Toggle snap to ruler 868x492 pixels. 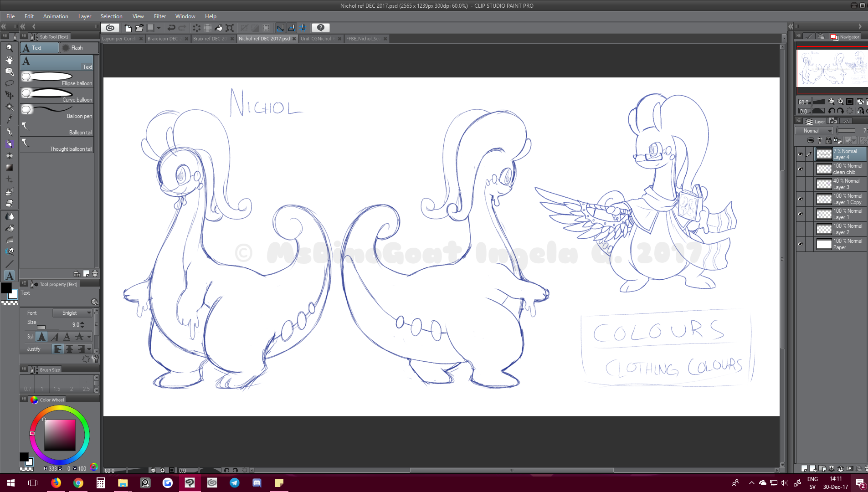click(280, 28)
